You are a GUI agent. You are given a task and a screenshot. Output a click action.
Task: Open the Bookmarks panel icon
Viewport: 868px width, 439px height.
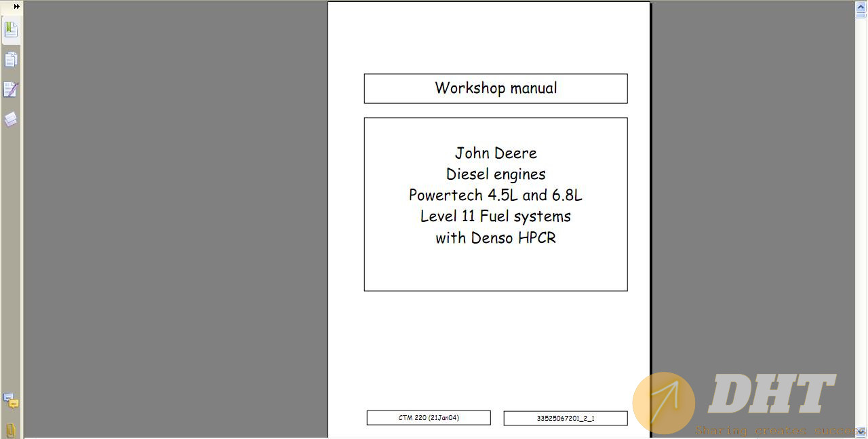click(11, 30)
